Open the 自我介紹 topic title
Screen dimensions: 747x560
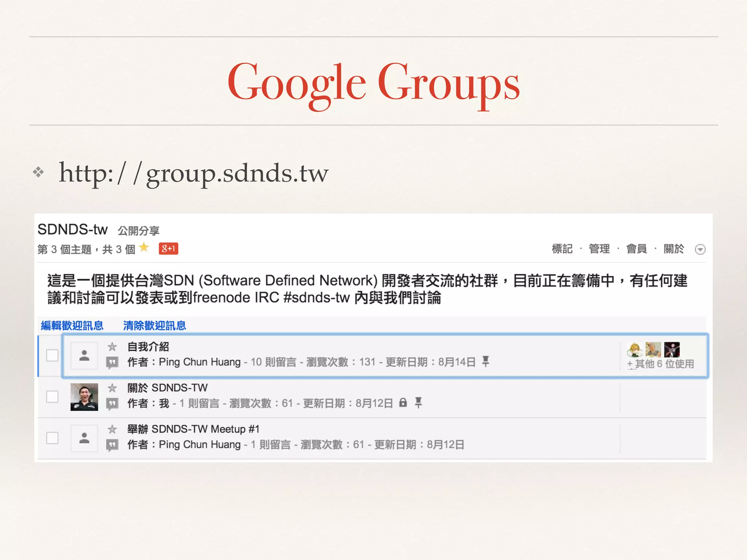pos(148,347)
